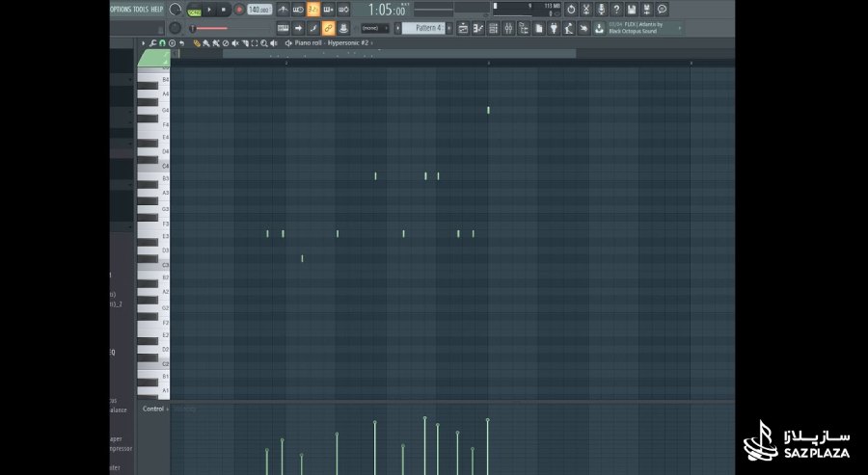The width and height of the screenshot is (868, 475).
Task: Stop playback with stop button
Action: pos(224,10)
